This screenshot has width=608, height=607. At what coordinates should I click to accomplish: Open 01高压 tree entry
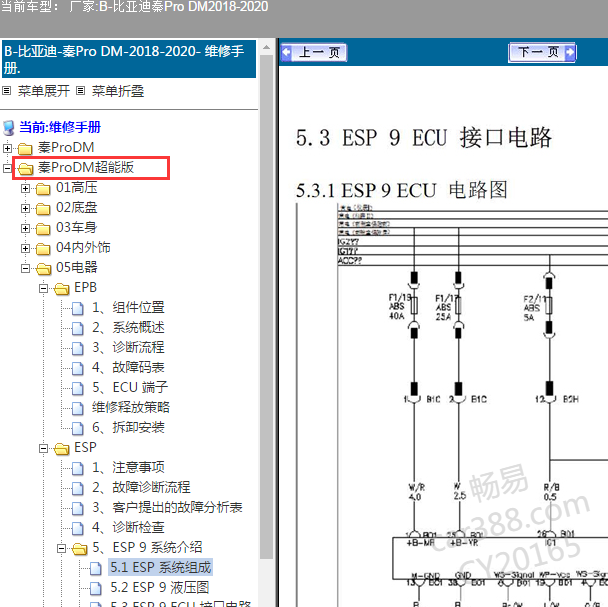[76, 188]
